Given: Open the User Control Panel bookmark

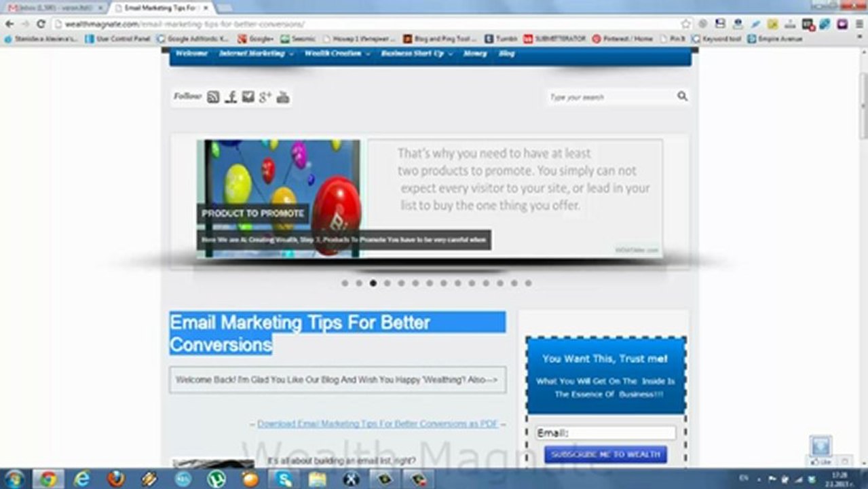Looking at the screenshot, I should (118, 39).
